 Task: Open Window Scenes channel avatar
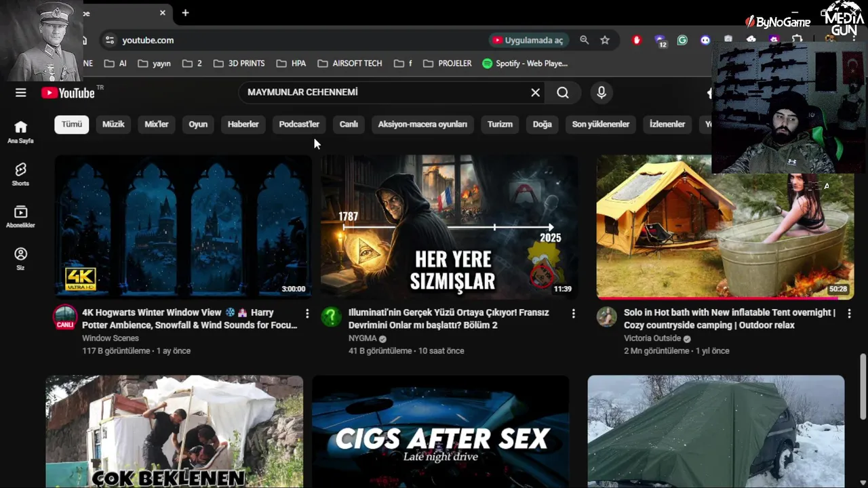pyautogui.click(x=65, y=317)
